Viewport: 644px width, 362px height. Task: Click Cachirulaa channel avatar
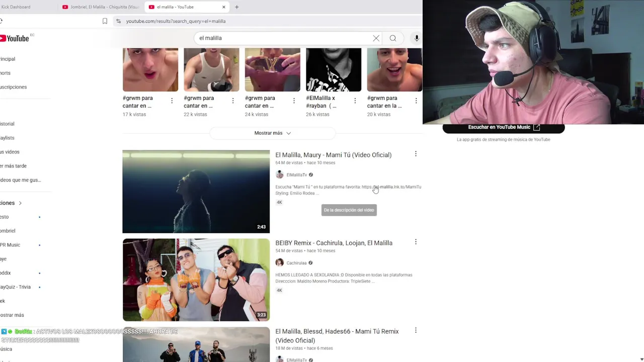280,262
